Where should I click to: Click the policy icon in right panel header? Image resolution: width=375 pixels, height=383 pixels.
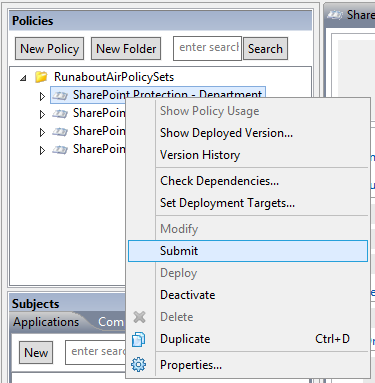point(335,15)
